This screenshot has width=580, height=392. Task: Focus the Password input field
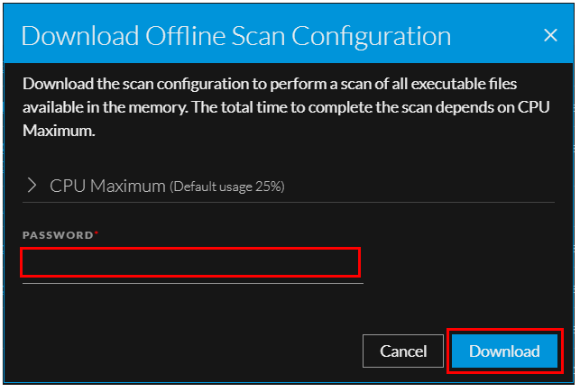coord(191,262)
